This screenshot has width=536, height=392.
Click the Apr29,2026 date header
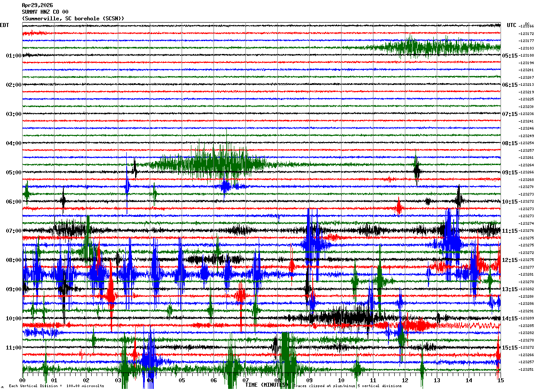click(37, 5)
